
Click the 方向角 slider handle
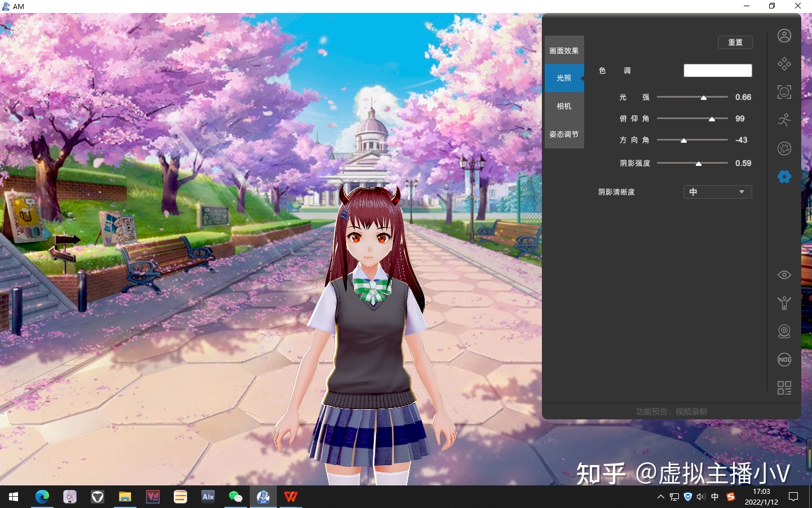[x=683, y=141]
